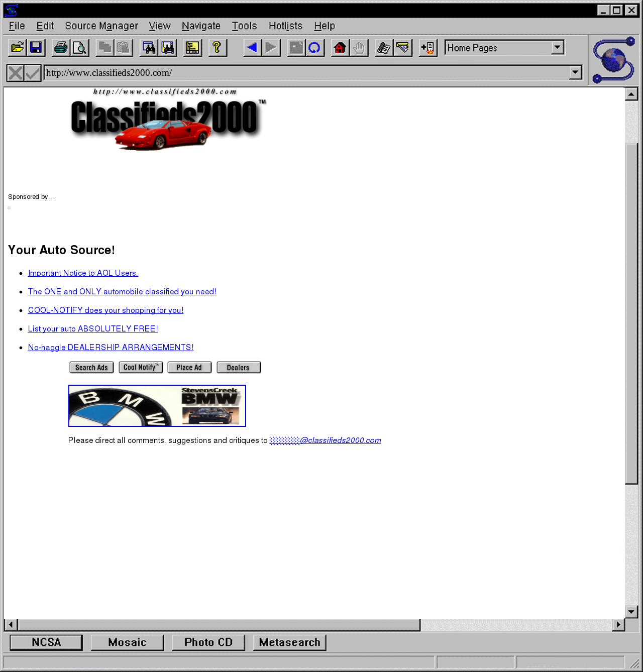The image size is (643, 672).
Task: Go back with blue left arrow
Action: coord(252,48)
